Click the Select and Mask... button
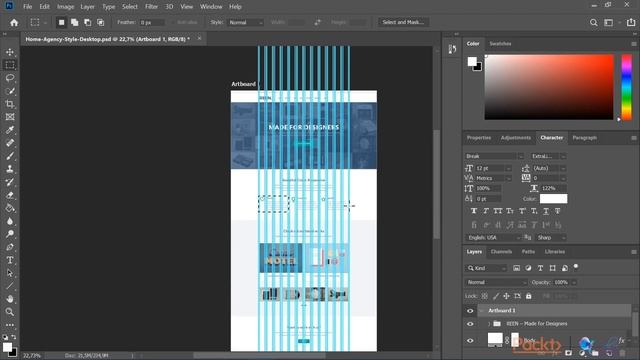640x360 pixels. click(x=403, y=22)
